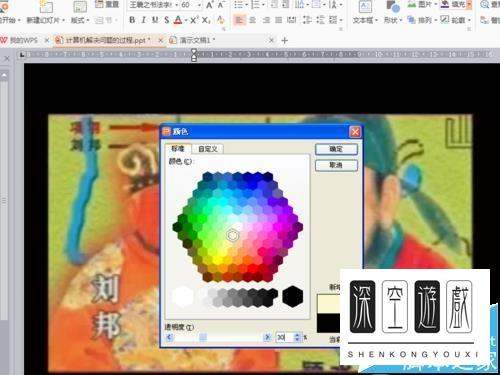
Task: Apply underline formatting with the U icon
Action: click(x=155, y=20)
